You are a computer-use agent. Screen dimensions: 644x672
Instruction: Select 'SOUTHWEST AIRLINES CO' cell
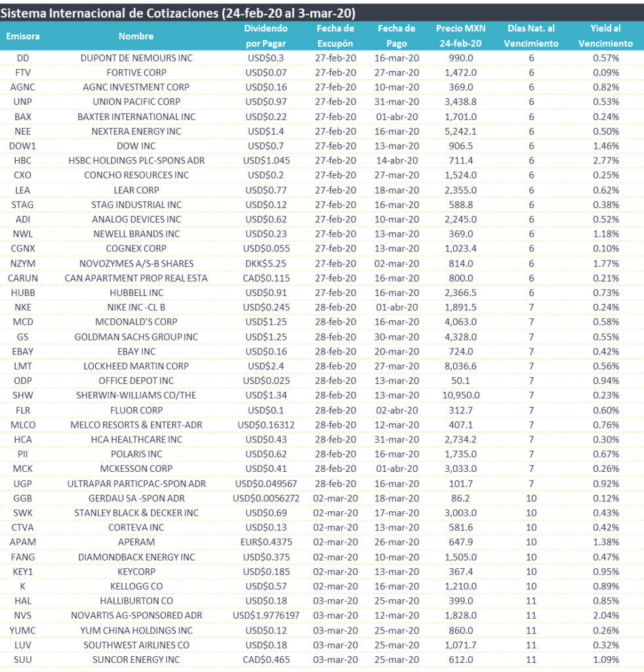point(136,645)
